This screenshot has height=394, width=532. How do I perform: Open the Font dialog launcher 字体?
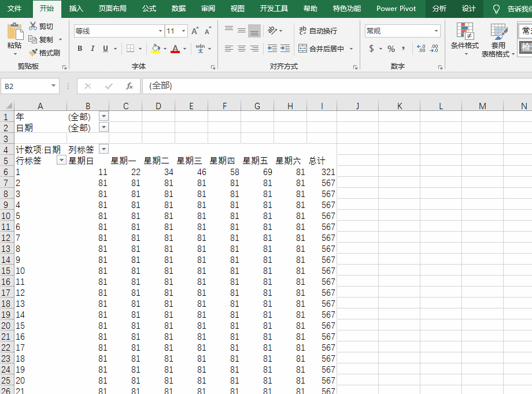click(x=213, y=67)
